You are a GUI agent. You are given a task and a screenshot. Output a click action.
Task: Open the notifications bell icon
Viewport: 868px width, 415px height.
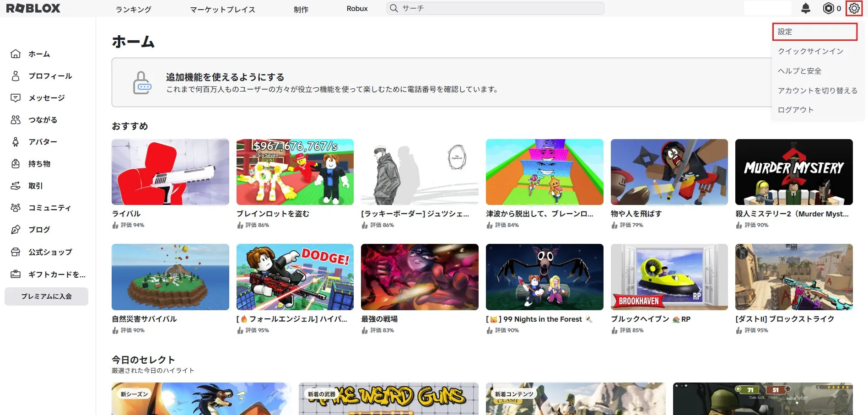806,8
